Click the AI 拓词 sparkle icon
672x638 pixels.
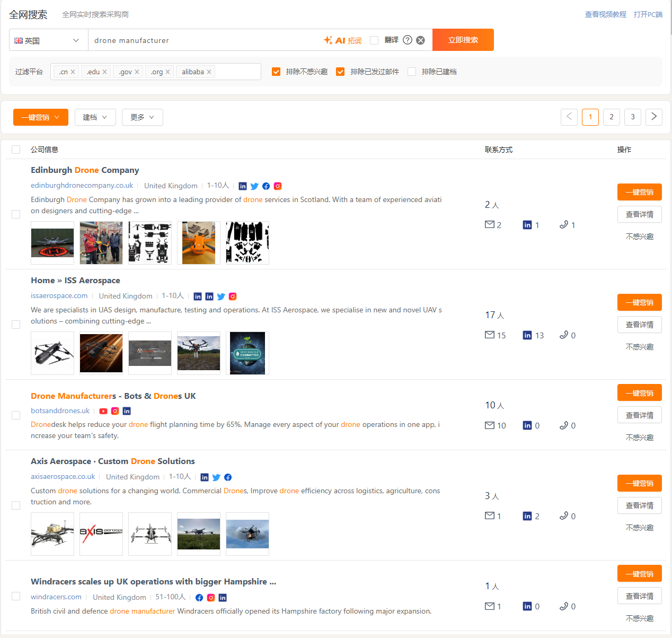coord(328,40)
